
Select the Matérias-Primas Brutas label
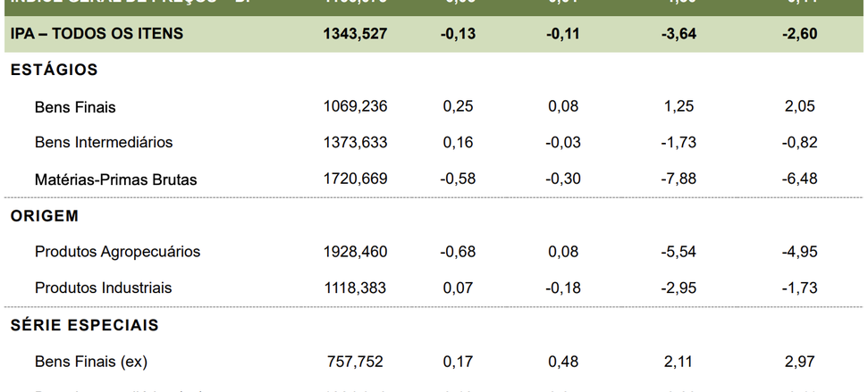click(115, 179)
